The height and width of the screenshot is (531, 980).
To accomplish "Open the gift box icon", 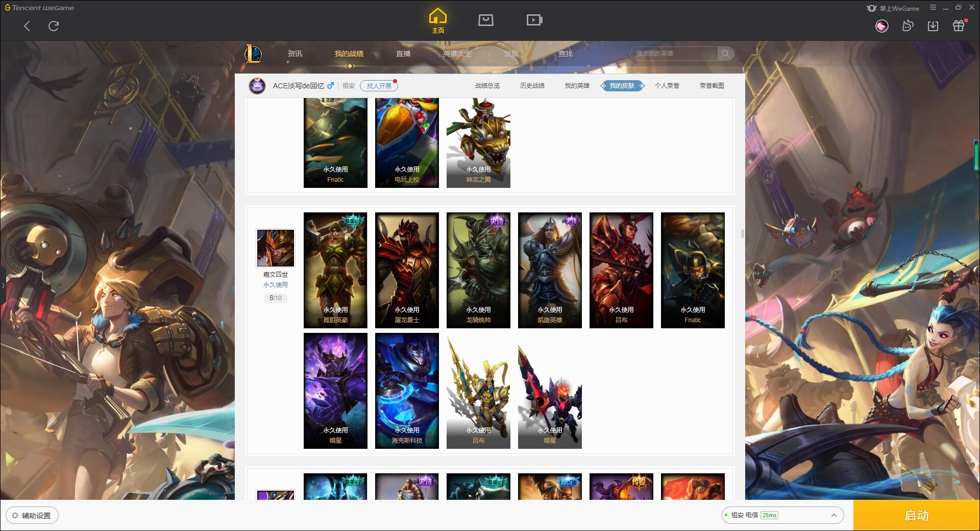I will click(959, 26).
